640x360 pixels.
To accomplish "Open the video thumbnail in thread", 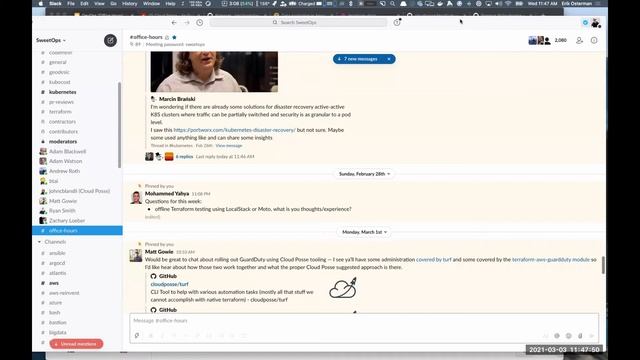I will (x=214, y=72).
